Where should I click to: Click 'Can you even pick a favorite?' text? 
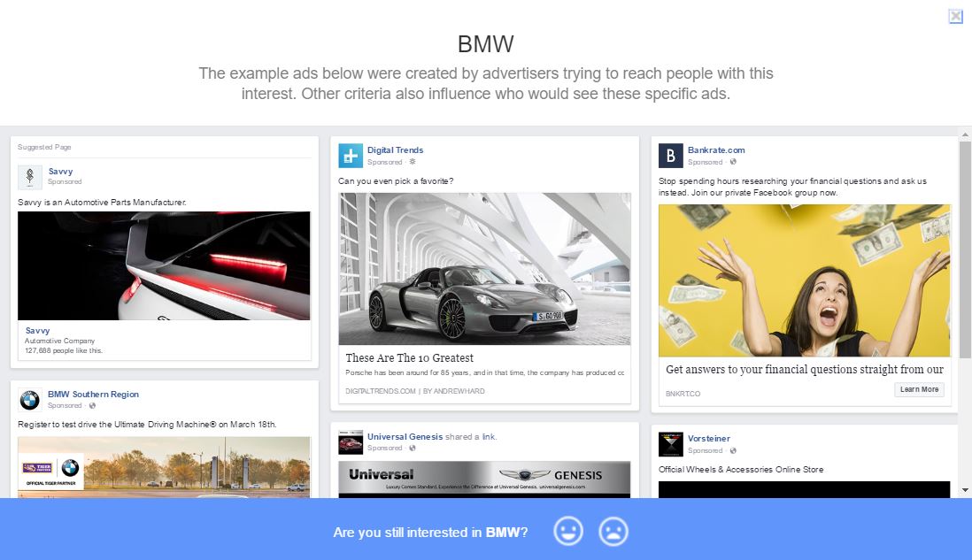coord(396,180)
